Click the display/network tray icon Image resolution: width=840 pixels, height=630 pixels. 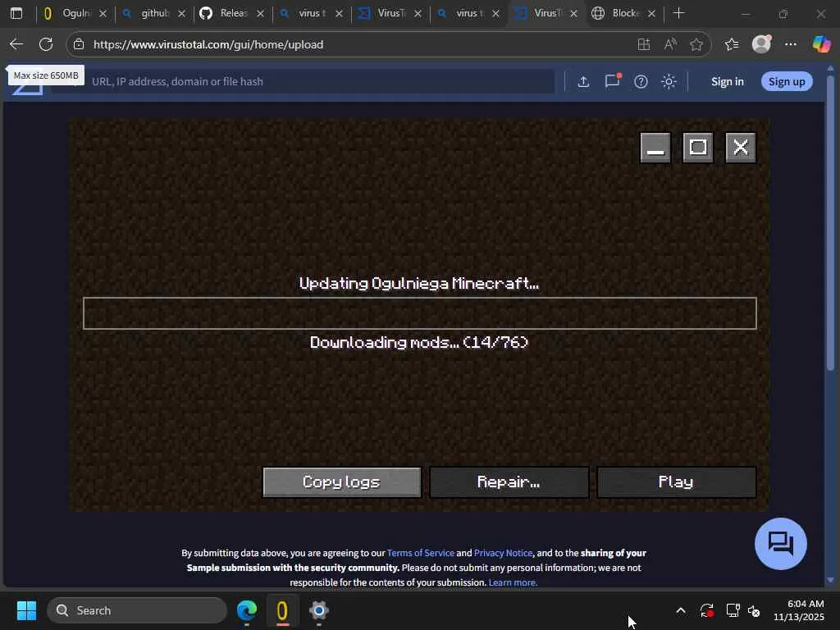pos(733,610)
